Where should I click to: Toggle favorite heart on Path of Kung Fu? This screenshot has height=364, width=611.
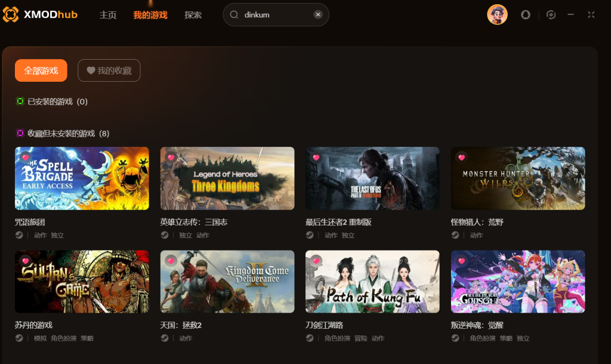(316, 261)
